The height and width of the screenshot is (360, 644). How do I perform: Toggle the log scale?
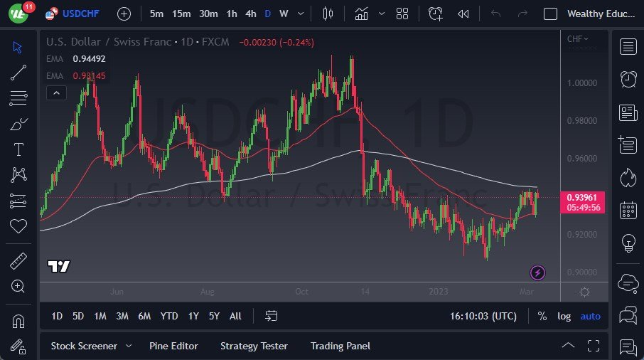[x=564, y=316]
